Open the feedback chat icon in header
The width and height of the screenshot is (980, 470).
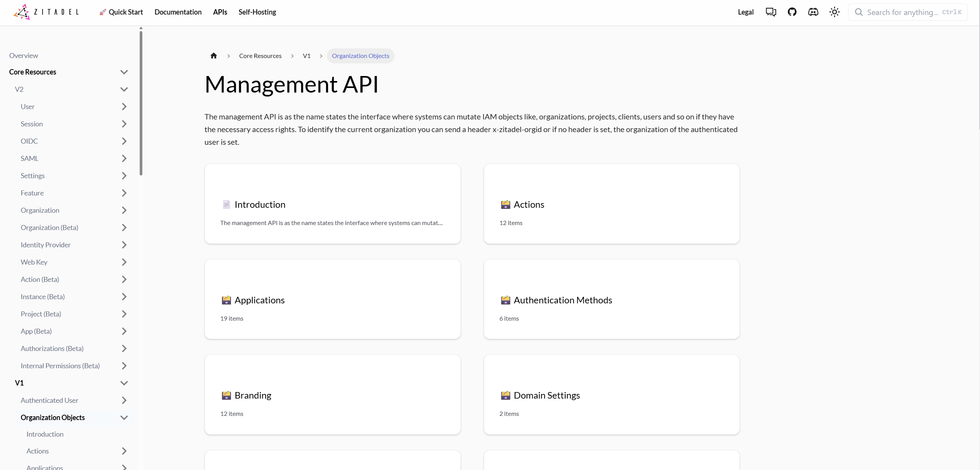pos(771,12)
